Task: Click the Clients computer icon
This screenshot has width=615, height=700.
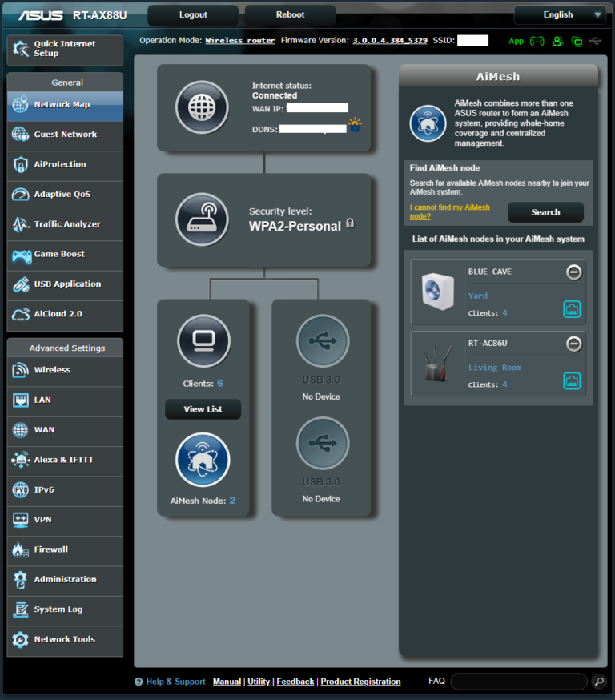Action: pyautogui.click(x=203, y=341)
